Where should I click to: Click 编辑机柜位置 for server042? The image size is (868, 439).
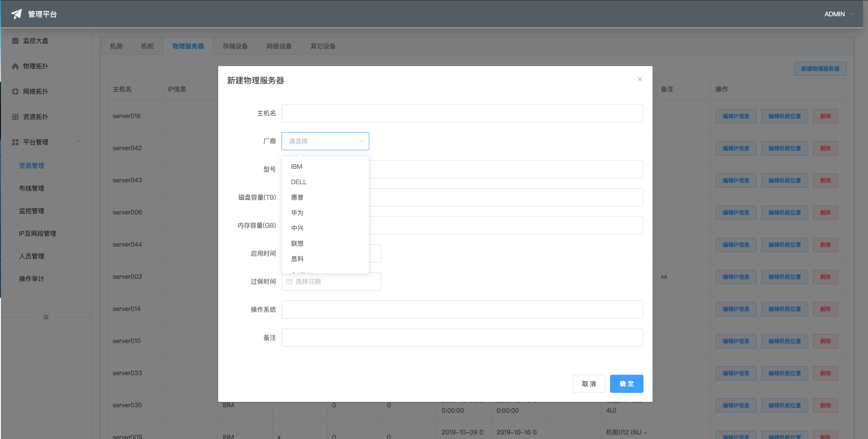coord(785,148)
